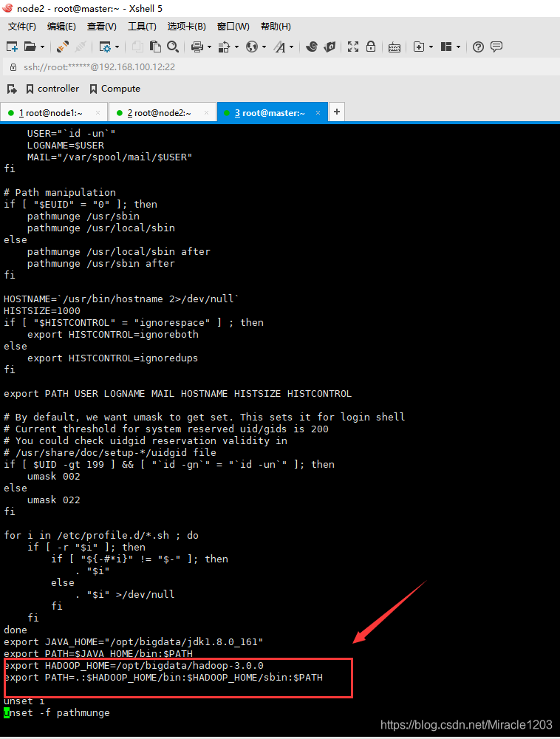Screen dimensions: 560x739
Task: Expand the tab layout dropdown arrow
Action: (458, 47)
